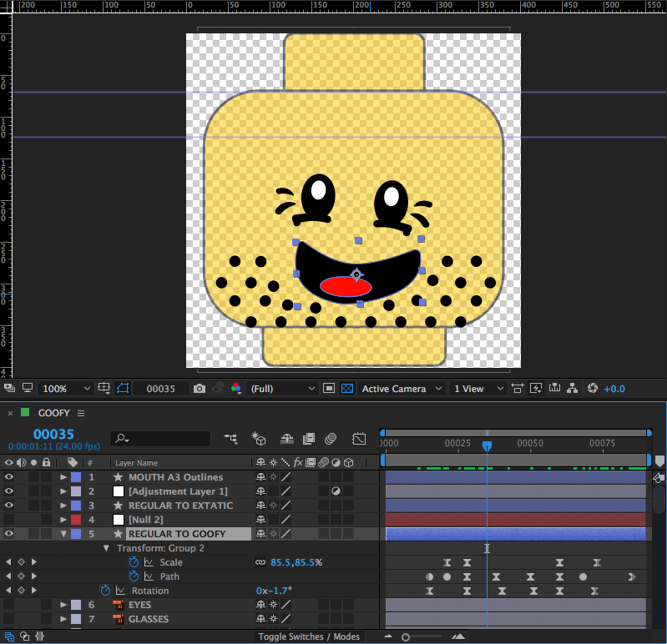Image resolution: width=667 pixels, height=644 pixels.
Task: Open graph editor for Path property
Action: 149,576
